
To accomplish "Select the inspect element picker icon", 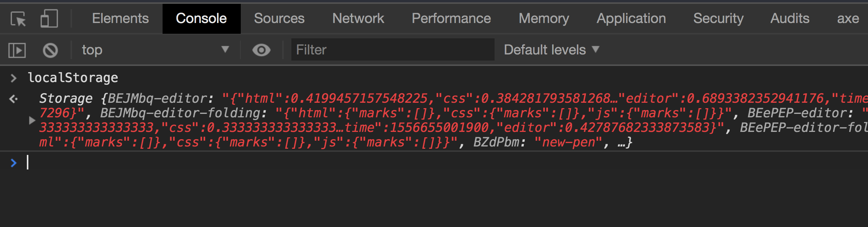I will (18, 19).
